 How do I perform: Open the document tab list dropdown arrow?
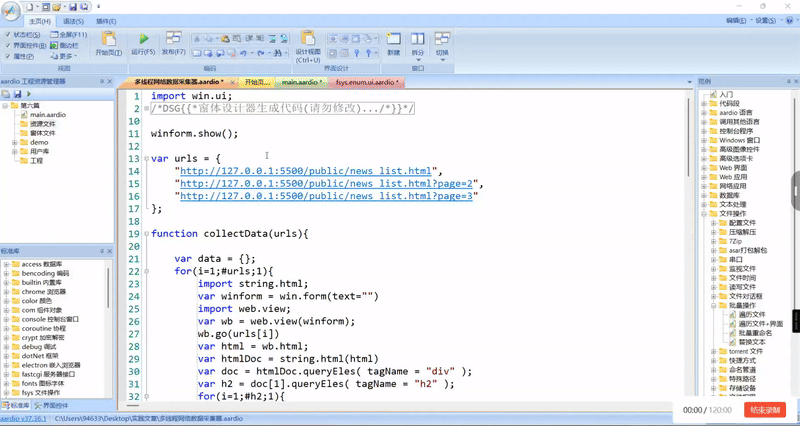coord(690,82)
